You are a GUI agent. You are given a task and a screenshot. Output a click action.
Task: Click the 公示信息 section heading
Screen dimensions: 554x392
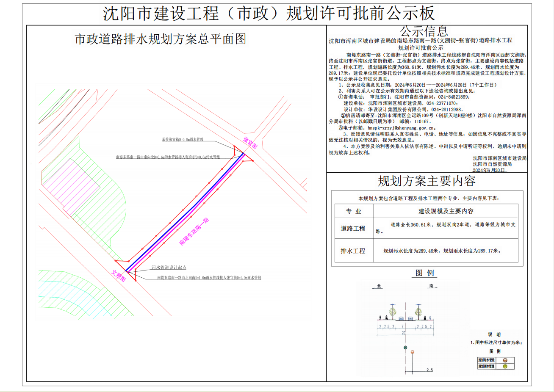click(424, 31)
